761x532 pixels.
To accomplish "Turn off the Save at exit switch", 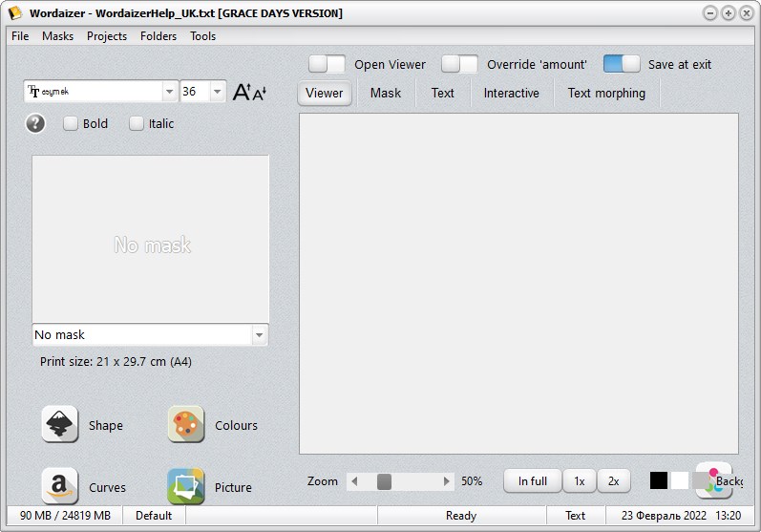I will click(x=622, y=64).
